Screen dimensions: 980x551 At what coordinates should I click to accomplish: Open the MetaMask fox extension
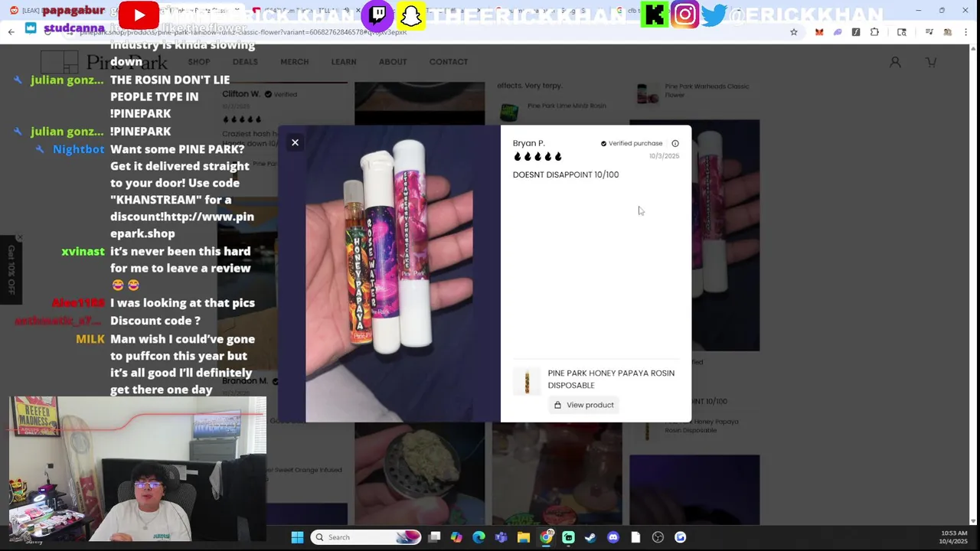(819, 32)
